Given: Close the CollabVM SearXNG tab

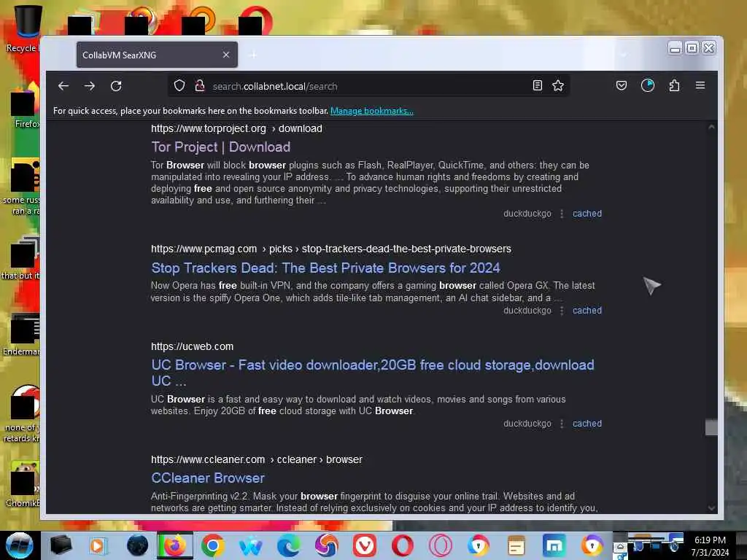Looking at the screenshot, I should click(226, 55).
